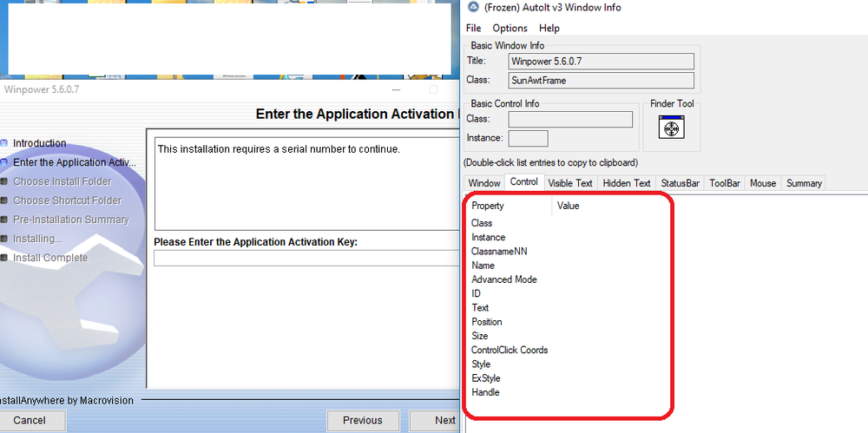Click Previous in the Winpower installer
The width and height of the screenshot is (868, 433).
tap(363, 420)
